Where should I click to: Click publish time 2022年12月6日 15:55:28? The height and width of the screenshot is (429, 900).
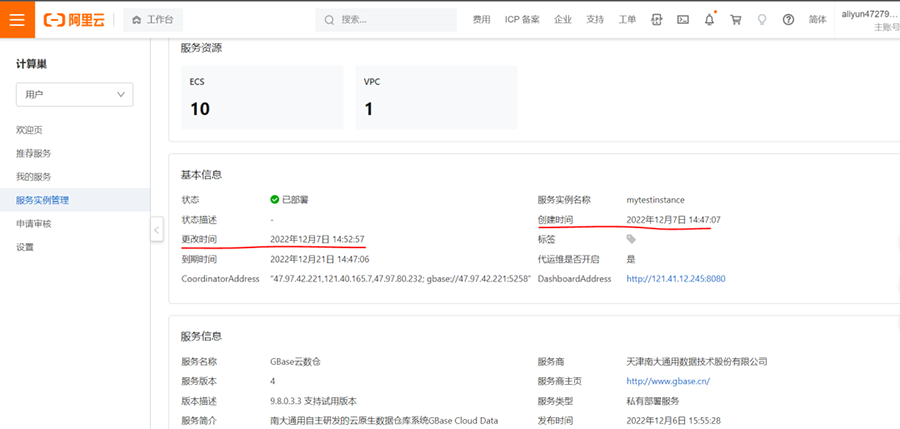[673, 421]
